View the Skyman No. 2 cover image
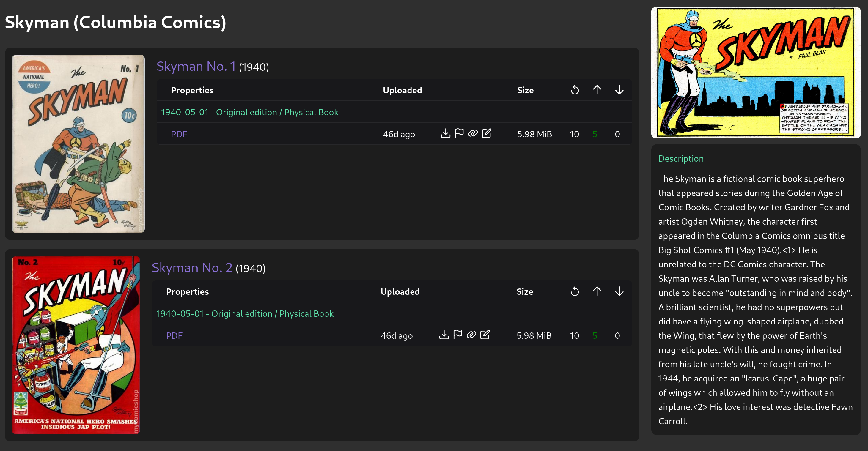The width and height of the screenshot is (868, 451). 76,345
